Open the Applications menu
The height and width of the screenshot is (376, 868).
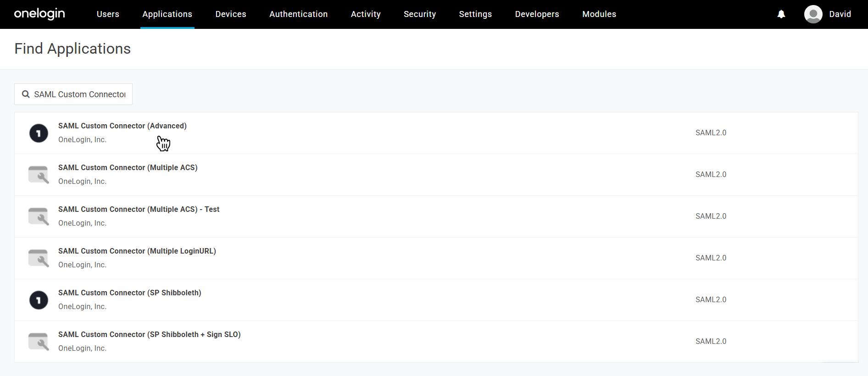coord(167,14)
